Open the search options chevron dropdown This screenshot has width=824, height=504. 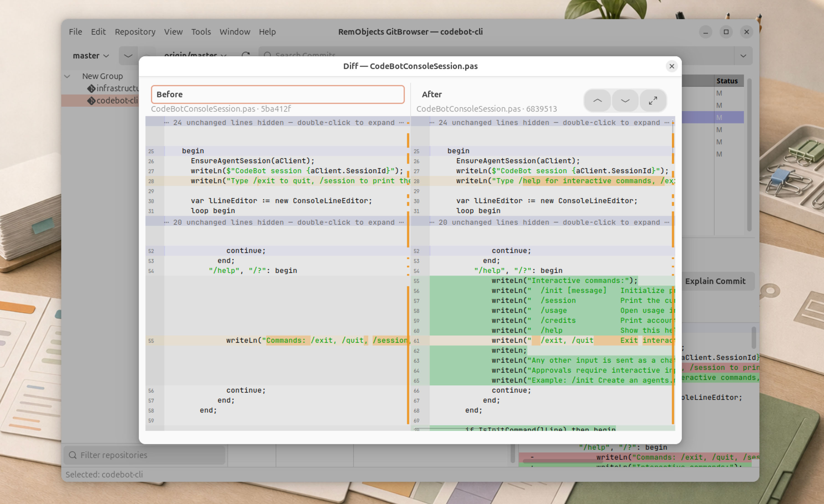743,55
